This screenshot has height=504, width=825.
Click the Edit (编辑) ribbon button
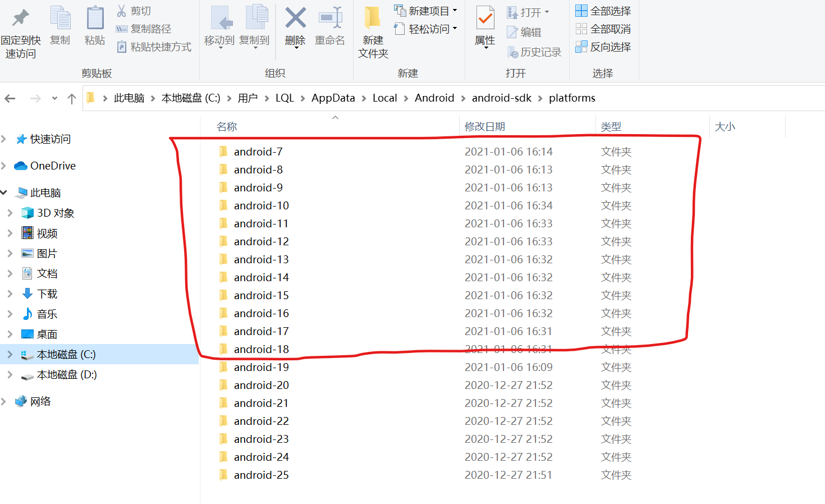524,32
